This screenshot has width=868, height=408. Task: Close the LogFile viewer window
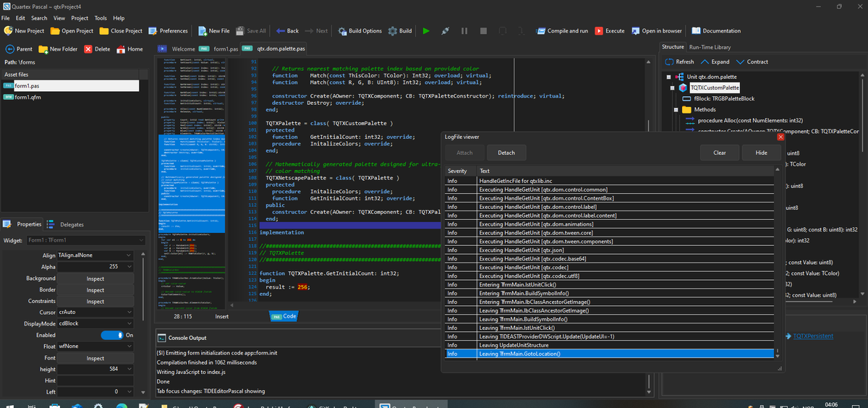[780, 137]
